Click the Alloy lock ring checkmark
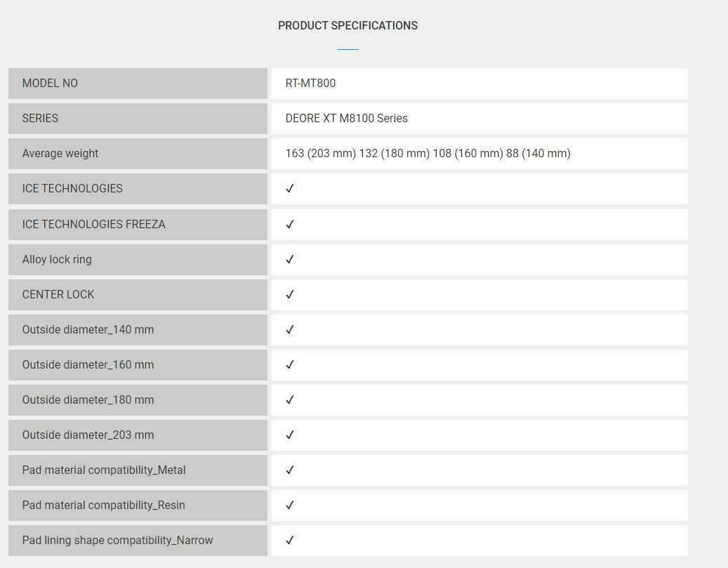This screenshot has width=728, height=568. [x=289, y=260]
